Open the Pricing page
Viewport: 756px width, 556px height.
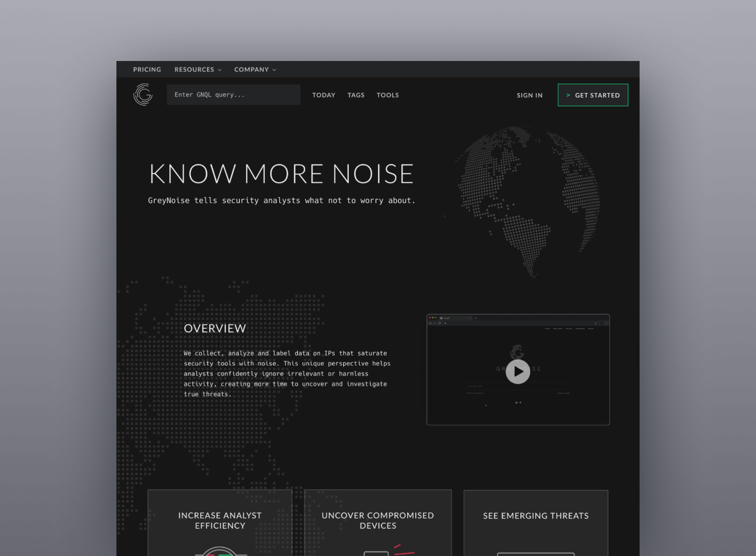[147, 70]
